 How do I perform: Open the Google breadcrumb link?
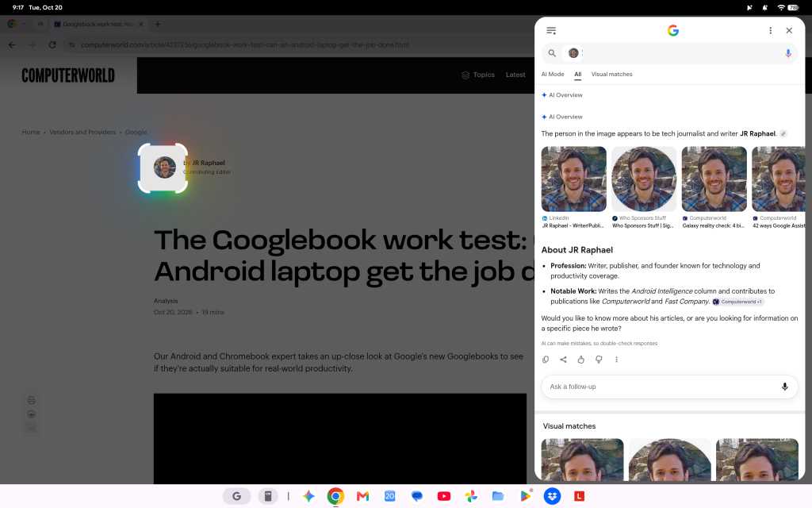coord(136,133)
